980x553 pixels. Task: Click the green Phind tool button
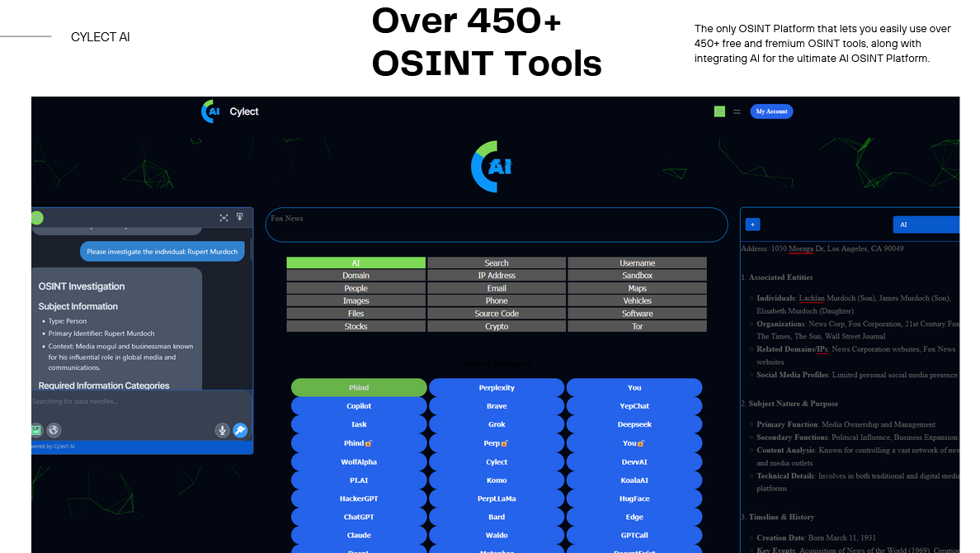point(359,387)
